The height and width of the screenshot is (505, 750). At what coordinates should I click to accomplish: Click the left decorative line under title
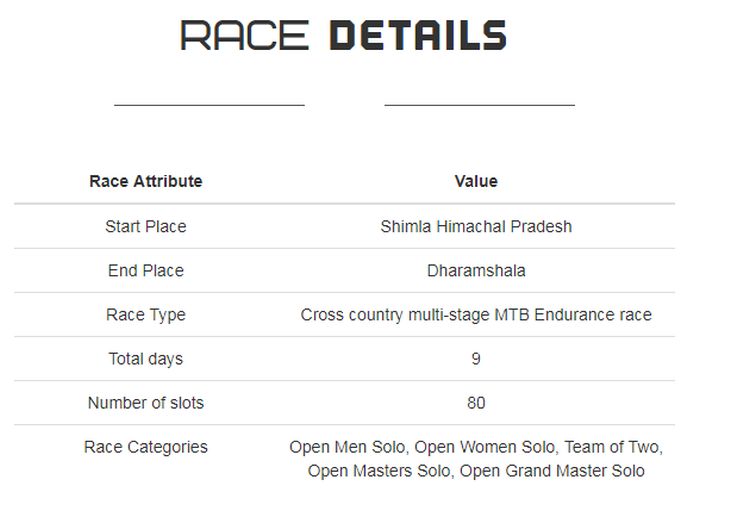[x=210, y=104]
